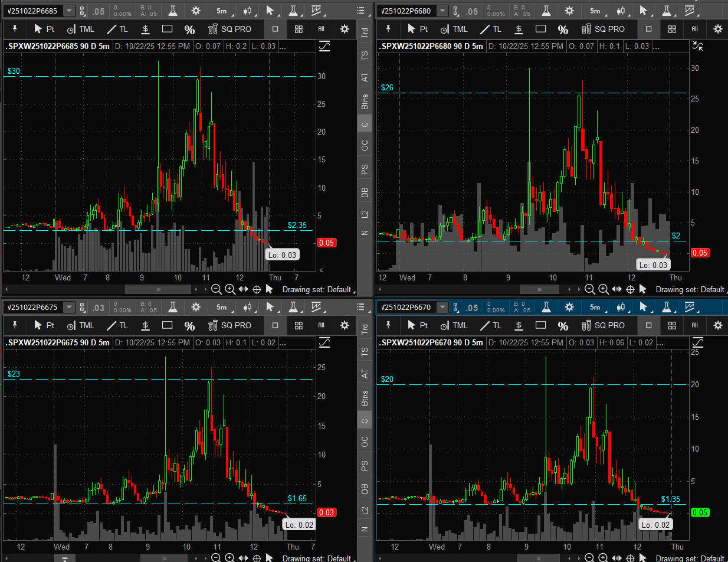Click the horizontal scrollbar thumb under the P6685 chart
728x562 pixels.
(x=158, y=289)
